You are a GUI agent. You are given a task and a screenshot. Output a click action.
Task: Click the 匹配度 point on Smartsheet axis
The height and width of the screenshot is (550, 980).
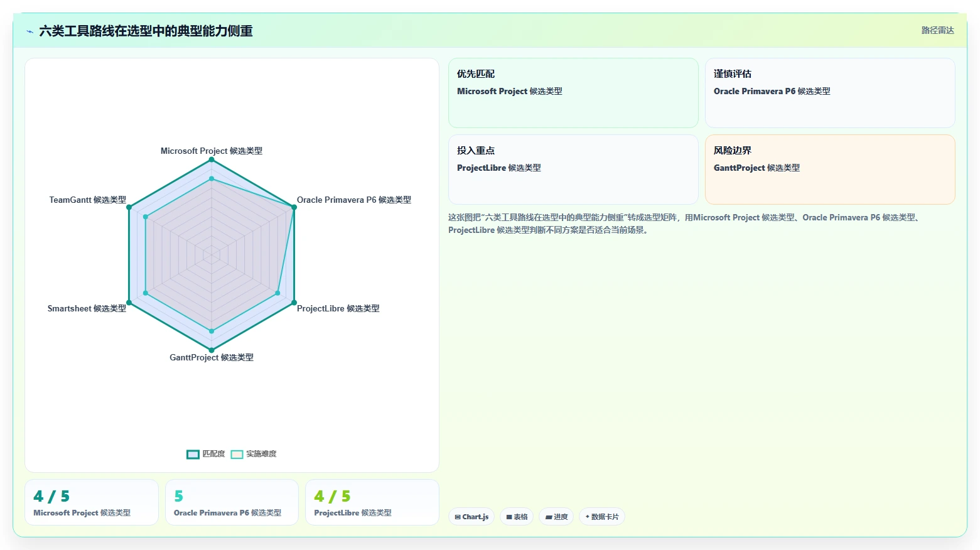[x=129, y=303]
